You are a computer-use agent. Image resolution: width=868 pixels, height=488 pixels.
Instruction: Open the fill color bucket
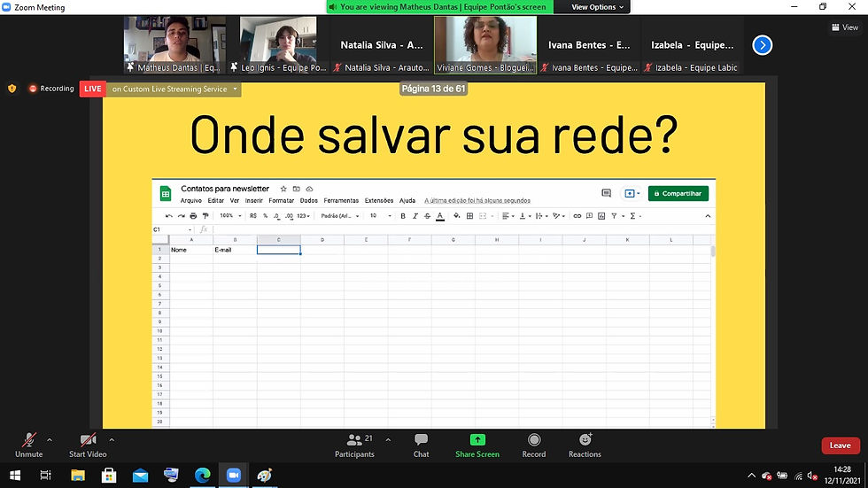[457, 216]
